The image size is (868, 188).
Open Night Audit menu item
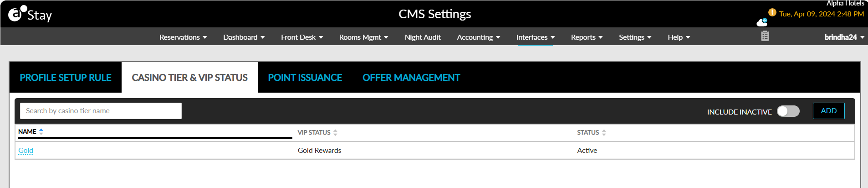(x=423, y=37)
